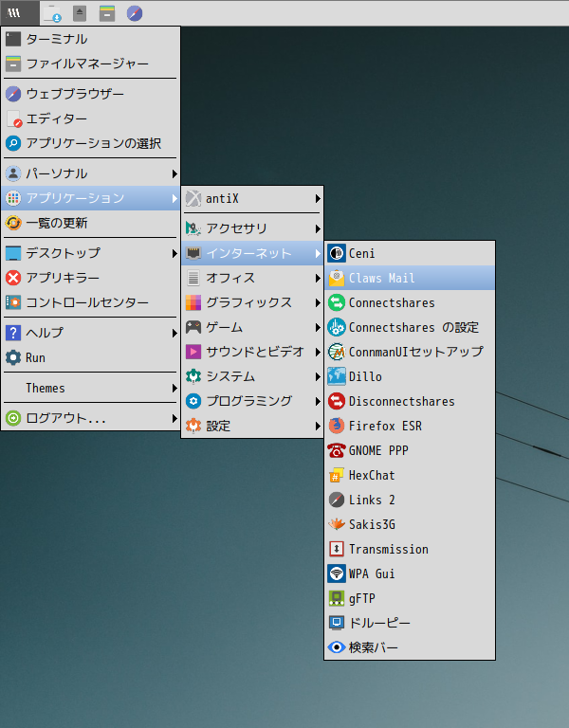Viewport: 569px width, 728px height.
Task: Click the Sakis3G icon
Action: pos(337,524)
